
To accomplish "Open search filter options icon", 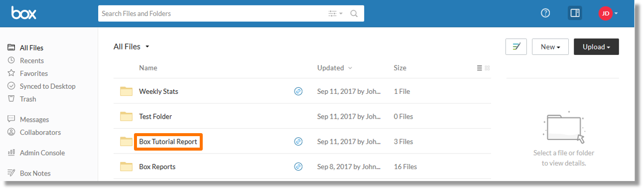I will (x=335, y=13).
